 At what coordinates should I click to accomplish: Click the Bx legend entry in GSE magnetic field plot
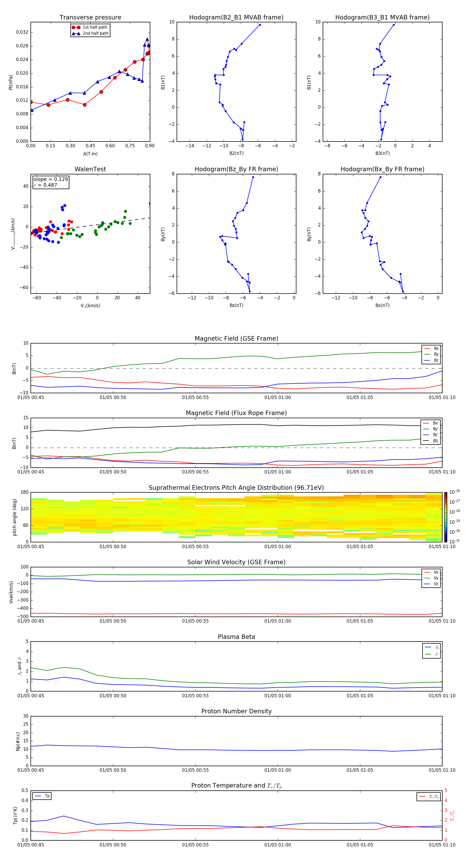431,349
